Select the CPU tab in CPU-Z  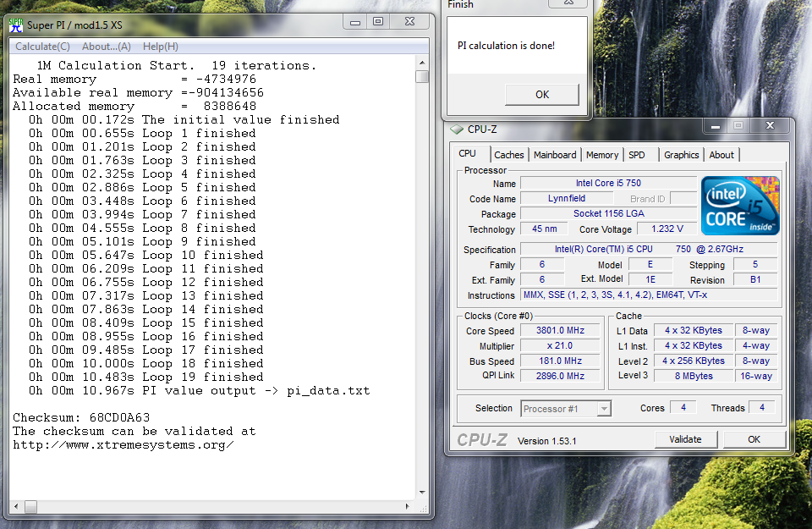coord(467,153)
